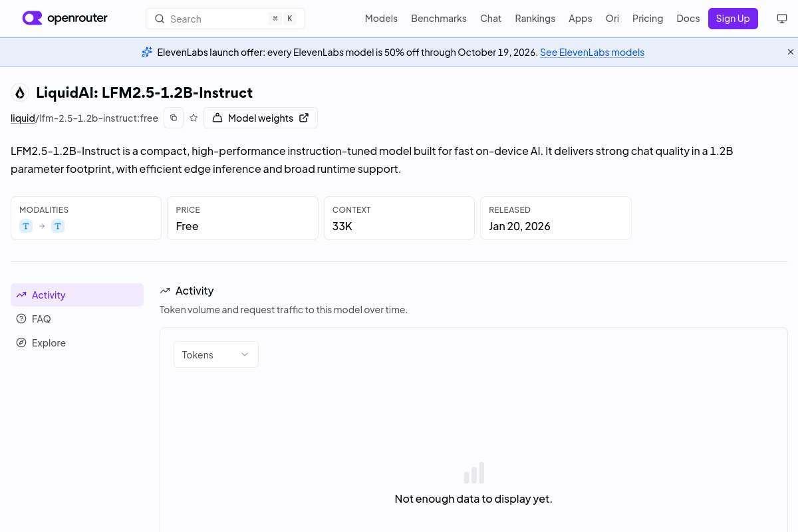Open the liquid provider link

(23, 118)
